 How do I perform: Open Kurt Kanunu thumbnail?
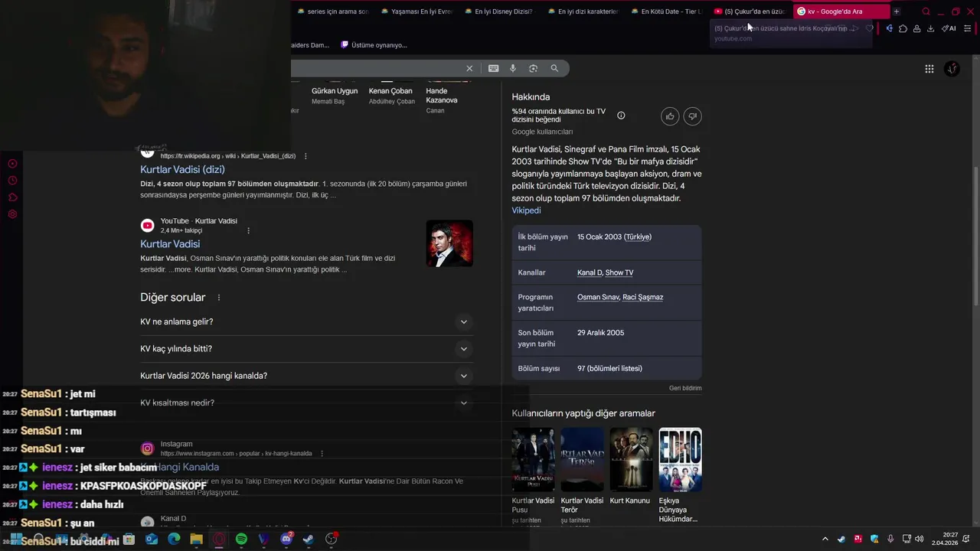631,459
